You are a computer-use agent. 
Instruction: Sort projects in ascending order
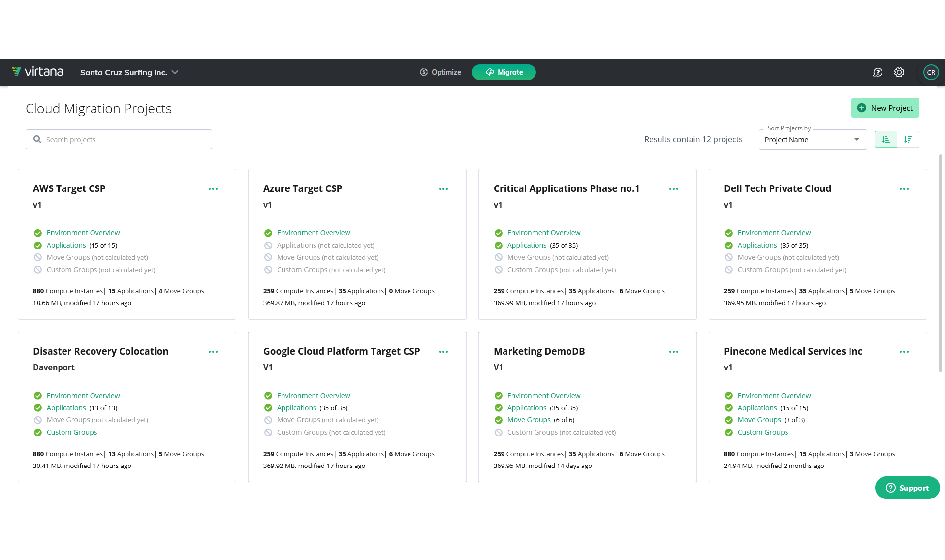[x=886, y=139]
